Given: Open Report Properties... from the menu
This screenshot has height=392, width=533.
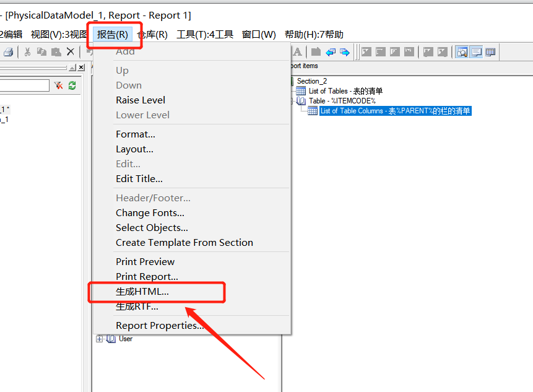Looking at the screenshot, I should tap(192, 325).
